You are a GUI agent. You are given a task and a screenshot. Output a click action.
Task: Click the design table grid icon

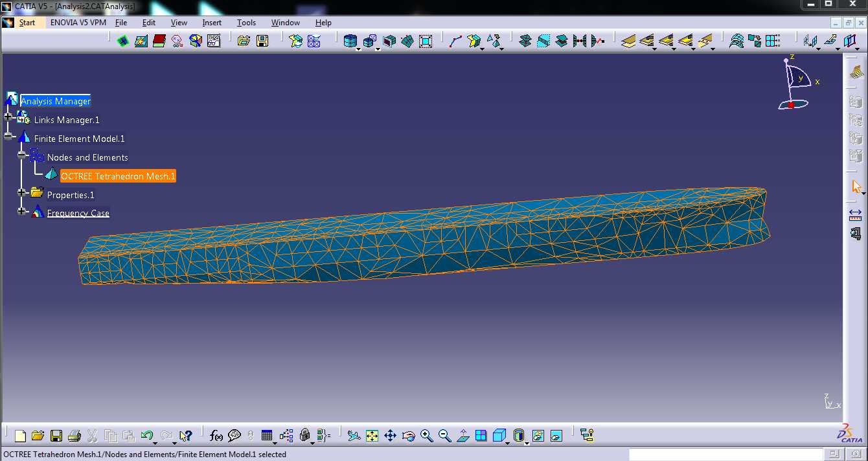tap(267, 436)
